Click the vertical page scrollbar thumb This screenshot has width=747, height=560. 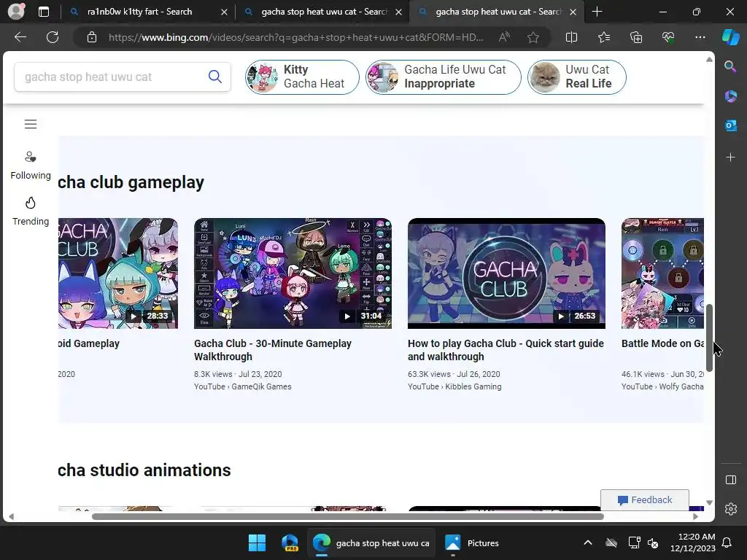709,338
